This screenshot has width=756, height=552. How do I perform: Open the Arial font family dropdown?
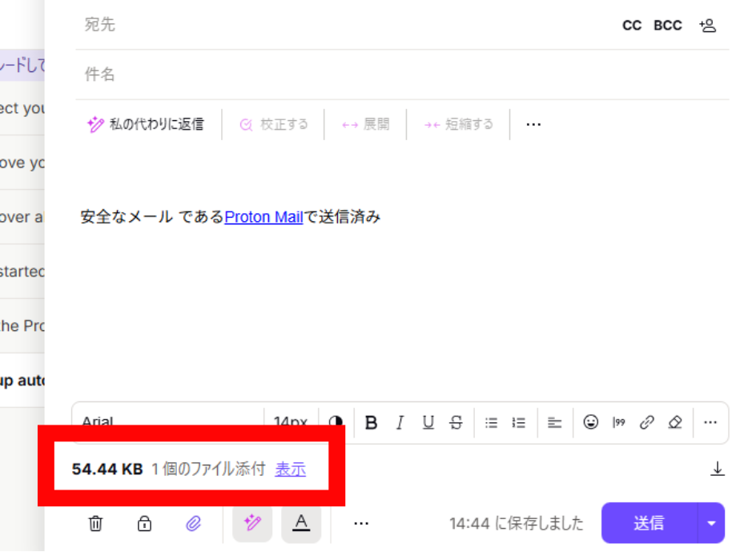pos(169,423)
